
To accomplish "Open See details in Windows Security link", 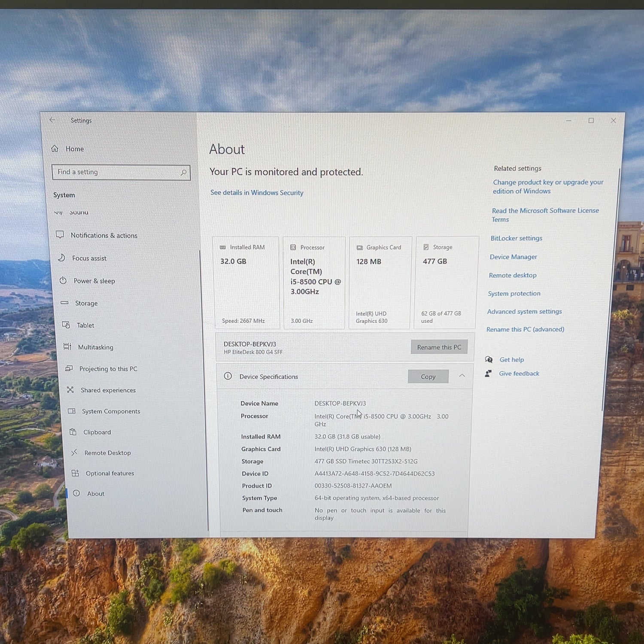I will coord(257,193).
